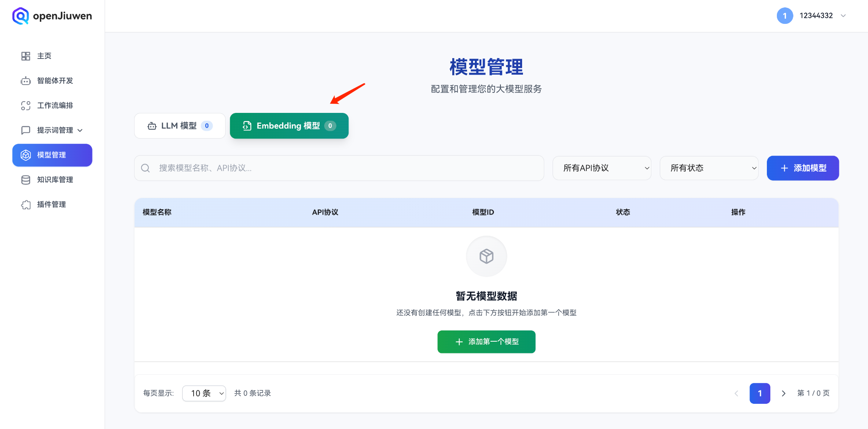
Task: Click the database icon beside 知识库管理
Action: (x=26, y=180)
